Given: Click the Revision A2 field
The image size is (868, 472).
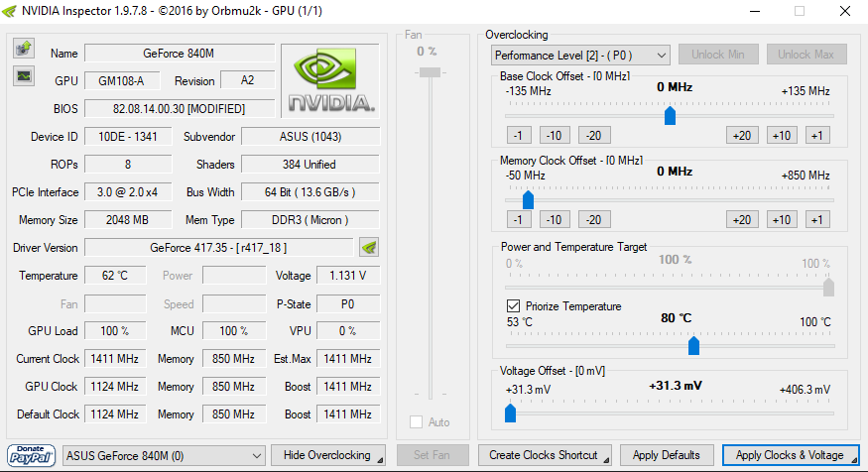Looking at the screenshot, I should (x=247, y=80).
